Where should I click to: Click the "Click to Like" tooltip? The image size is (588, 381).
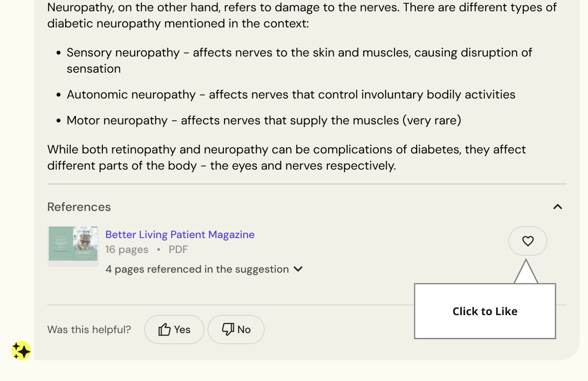click(x=485, y=311)
